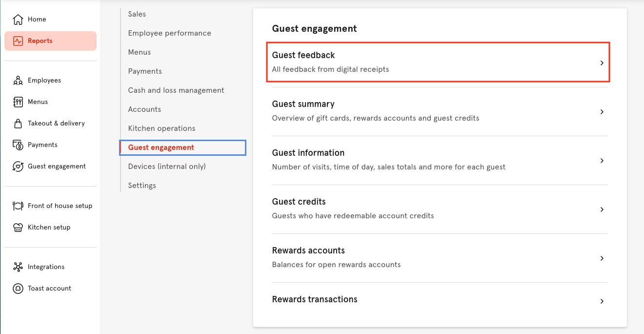Open Guest summary via its chevron
The width and height of the screenshot is (644, 334).
tap(602, 111)
